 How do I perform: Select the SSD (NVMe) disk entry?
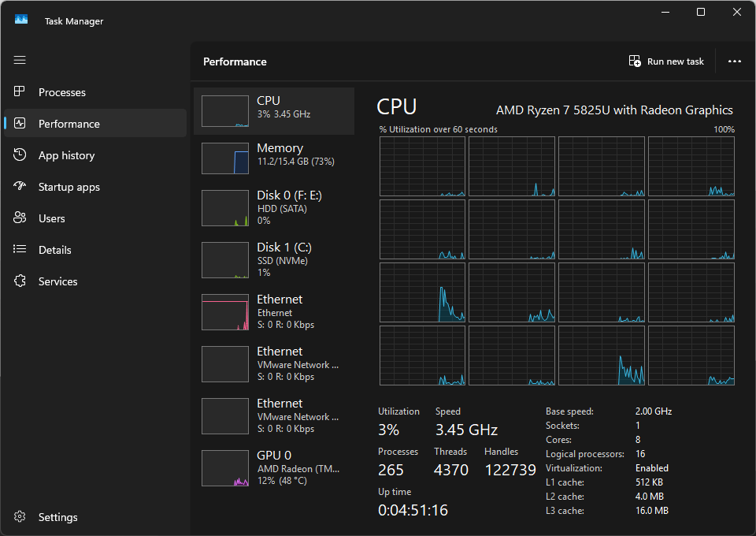[x=274, y=260]
